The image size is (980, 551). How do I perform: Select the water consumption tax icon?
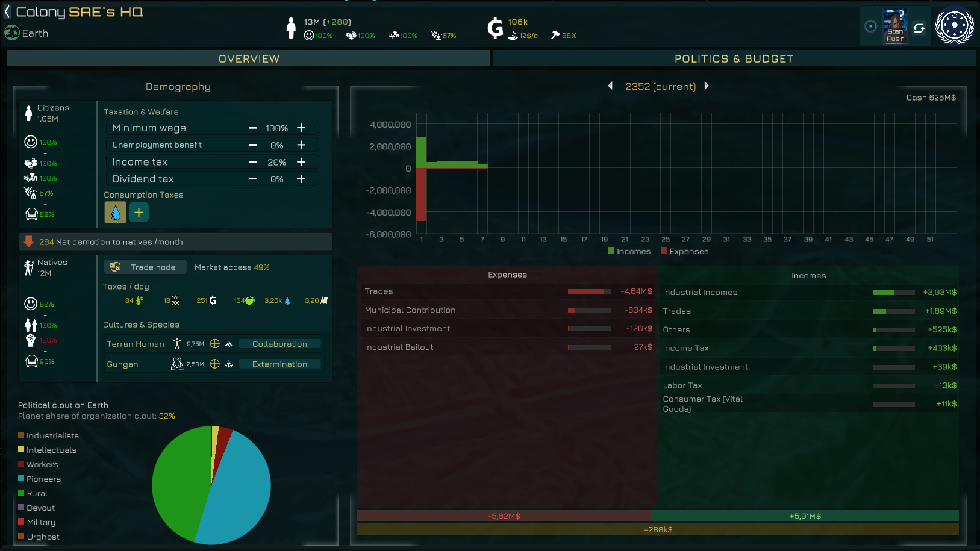[x=116, y=212]
